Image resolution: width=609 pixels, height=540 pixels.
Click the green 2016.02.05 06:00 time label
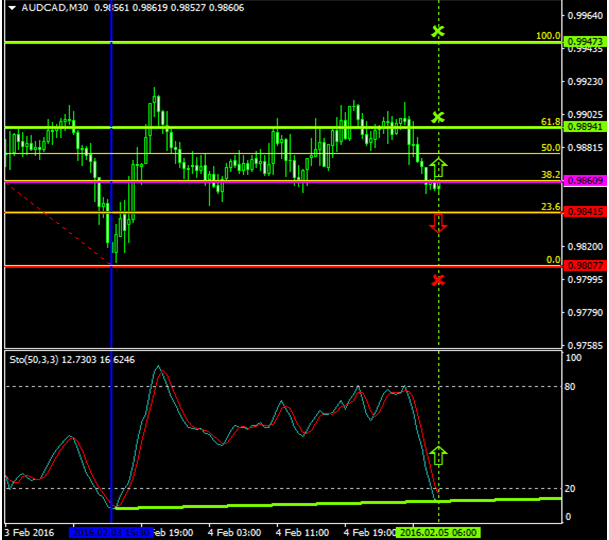click(x=437, y=533)
